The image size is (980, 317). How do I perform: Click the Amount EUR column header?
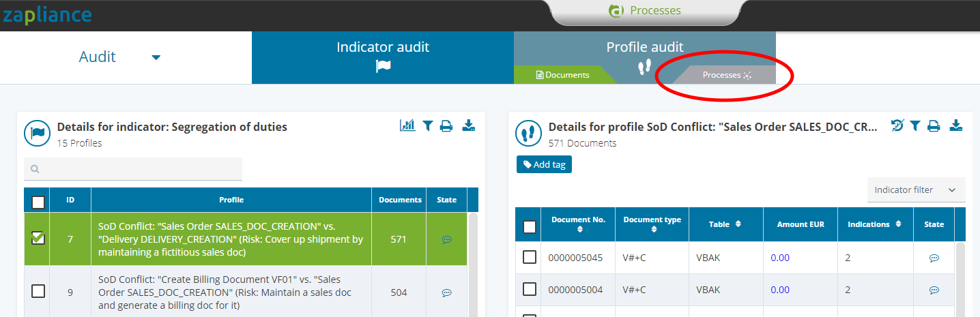801,224
